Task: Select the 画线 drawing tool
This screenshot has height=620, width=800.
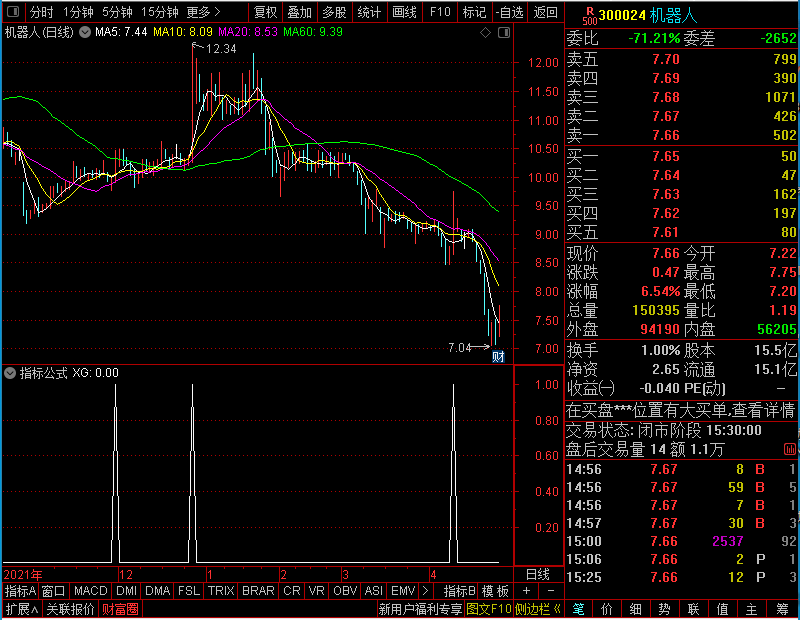Action: coord(405,12)
